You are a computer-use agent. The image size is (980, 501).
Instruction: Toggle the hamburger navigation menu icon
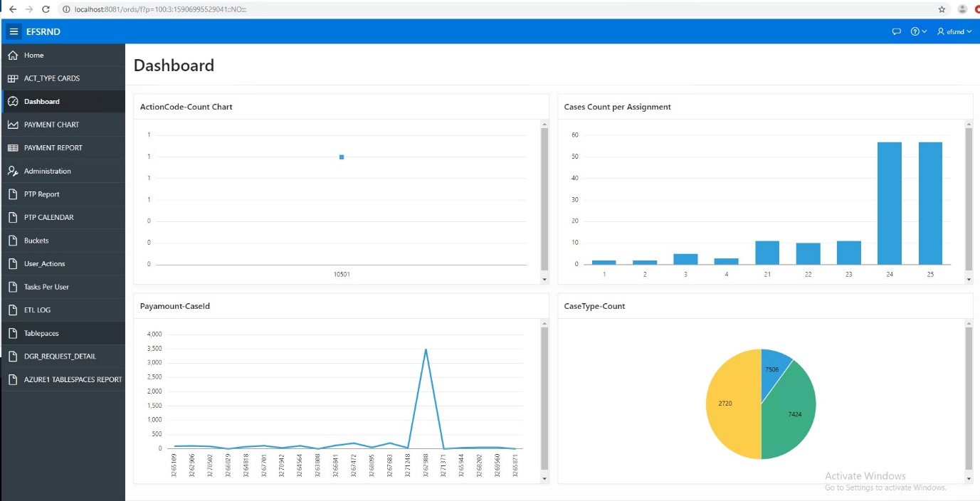(x=14, y=31)
